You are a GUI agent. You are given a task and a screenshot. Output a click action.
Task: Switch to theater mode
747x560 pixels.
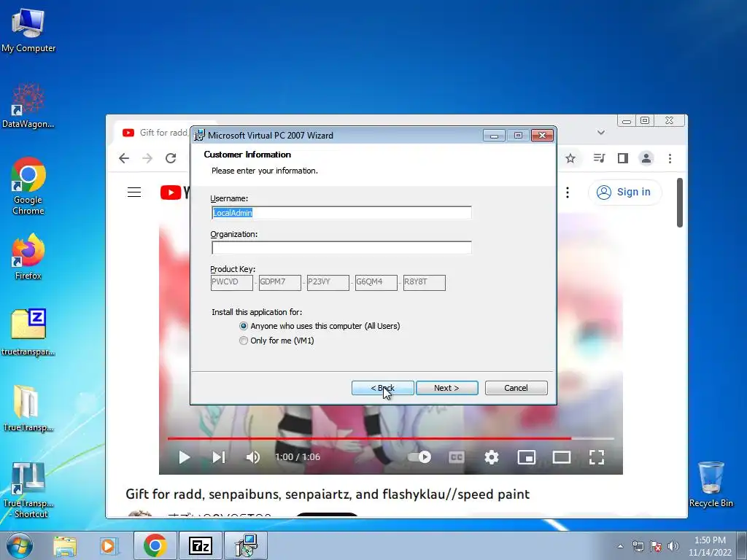pyautogui.click(x=562, y=457)
